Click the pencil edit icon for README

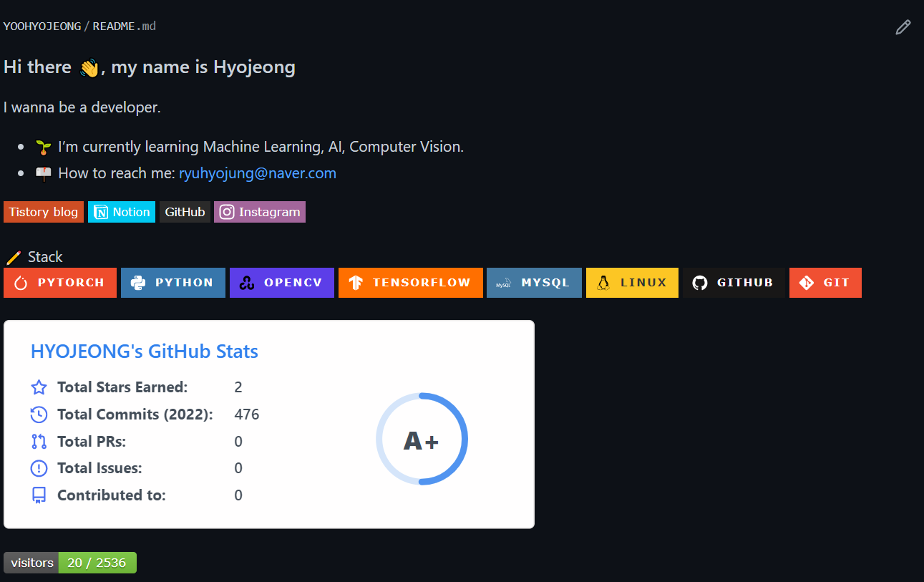click(x=903, y=27)
